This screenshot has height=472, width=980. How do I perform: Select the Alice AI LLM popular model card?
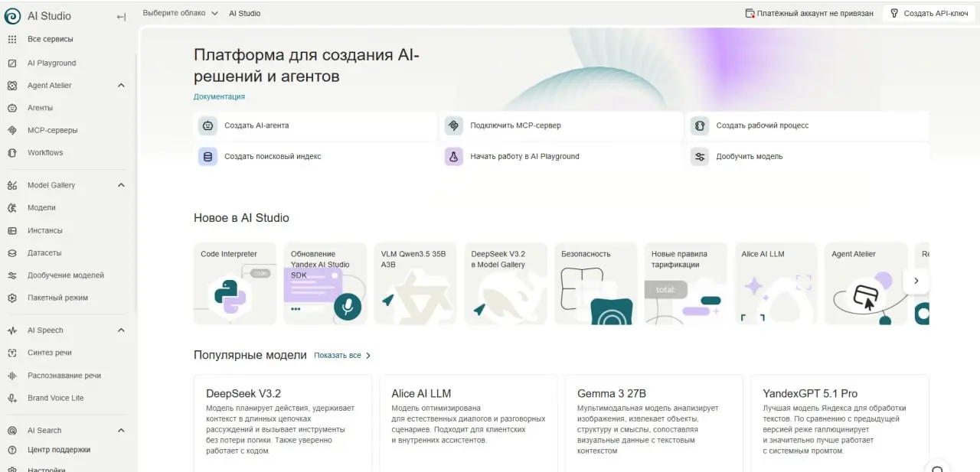pos(469,423)
